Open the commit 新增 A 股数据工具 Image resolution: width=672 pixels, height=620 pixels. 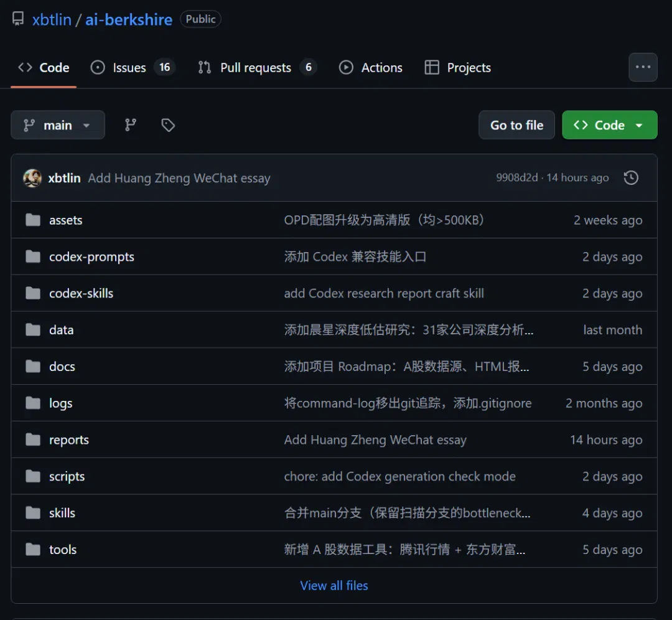coord(404,549)
